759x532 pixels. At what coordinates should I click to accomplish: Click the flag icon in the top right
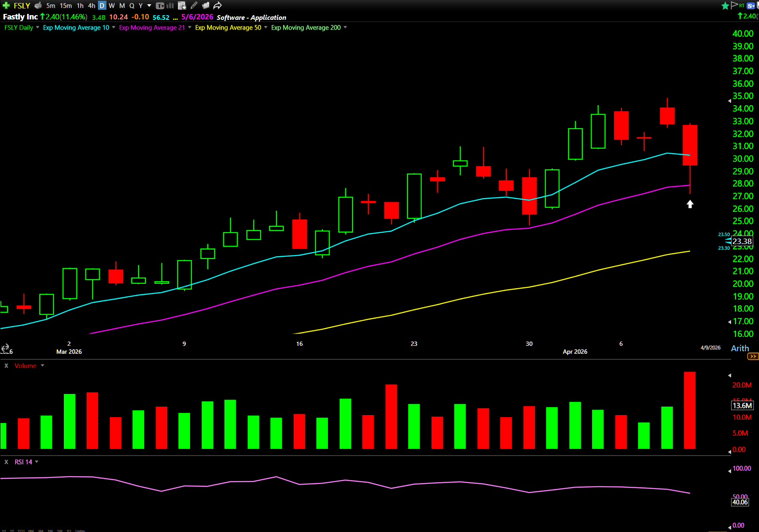[734, 5]
